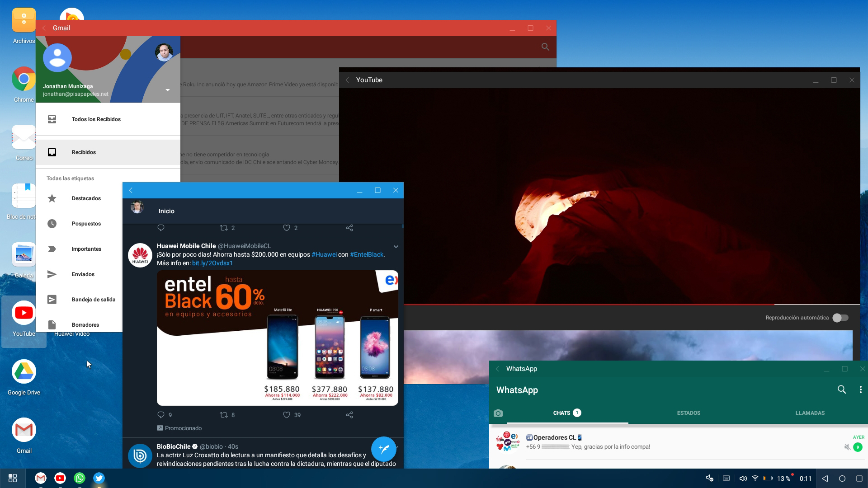This screenshot has height=488, width=868.
Task: Toggle Reproducción automática switch
Action: [840, 318]
